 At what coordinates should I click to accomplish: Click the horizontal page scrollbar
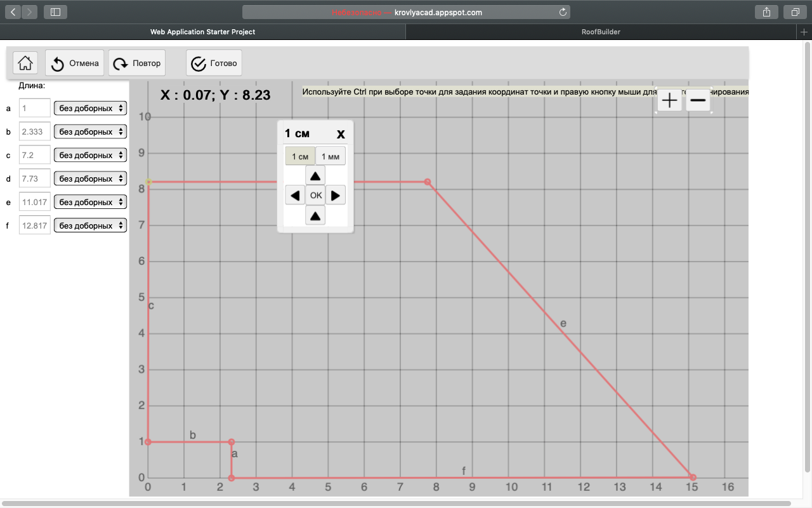point(396,504)
